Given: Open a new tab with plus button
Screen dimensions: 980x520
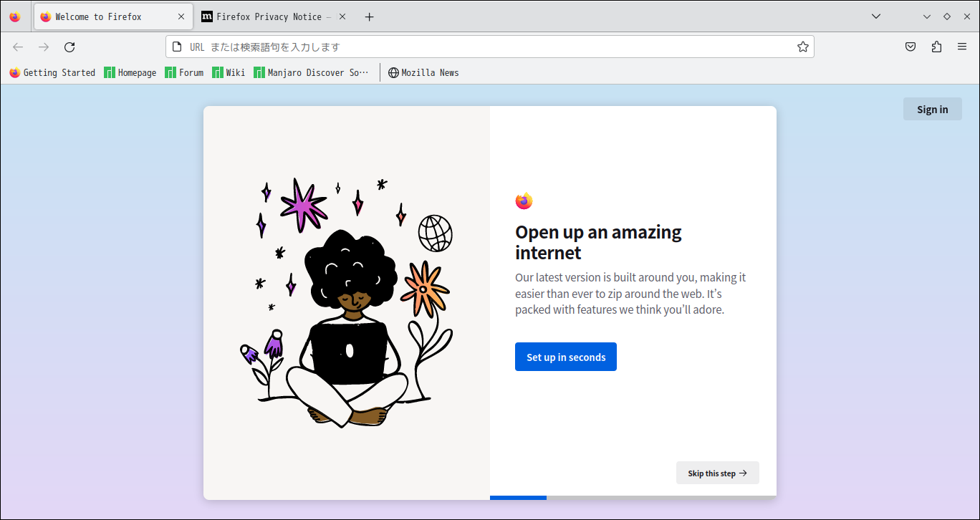Looking at the screenshot, I should point(370,16).
